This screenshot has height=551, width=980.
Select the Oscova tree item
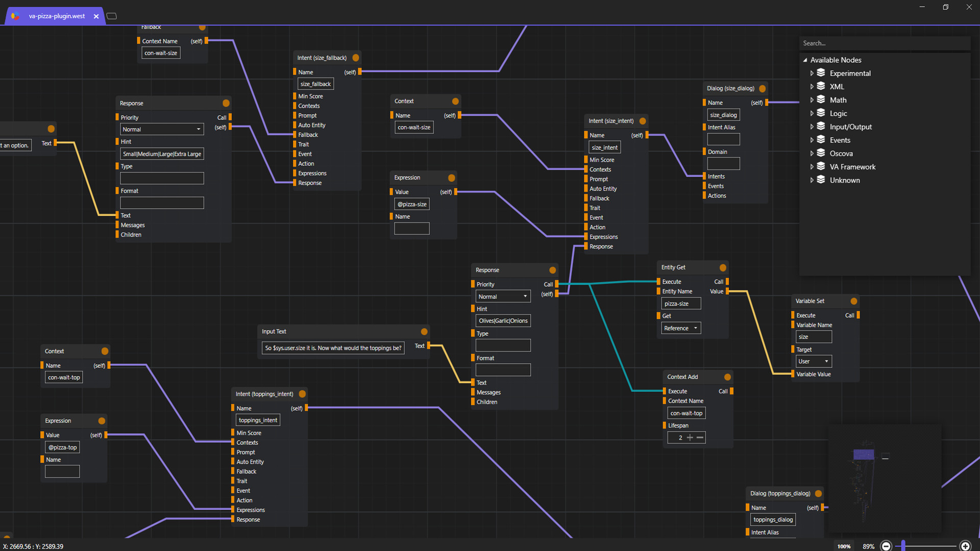[841, 154]
